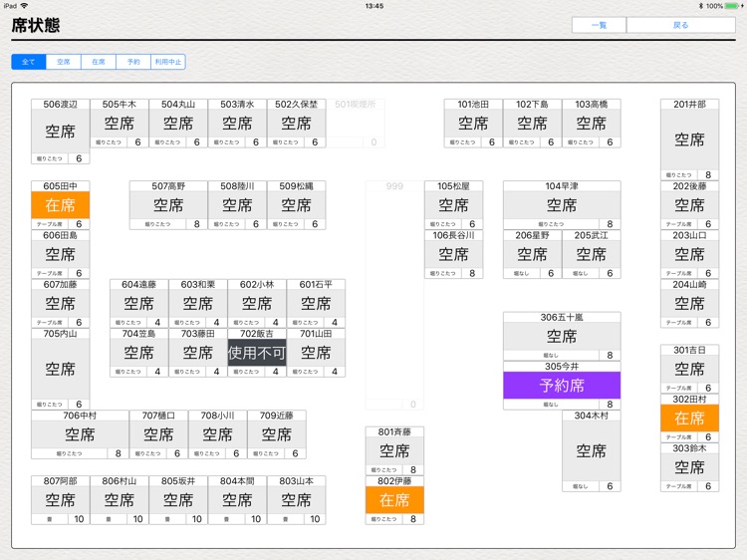Switch to the 空席 filter tab
The width and height of the screenshot is (747, 560).
click(64, 62)
